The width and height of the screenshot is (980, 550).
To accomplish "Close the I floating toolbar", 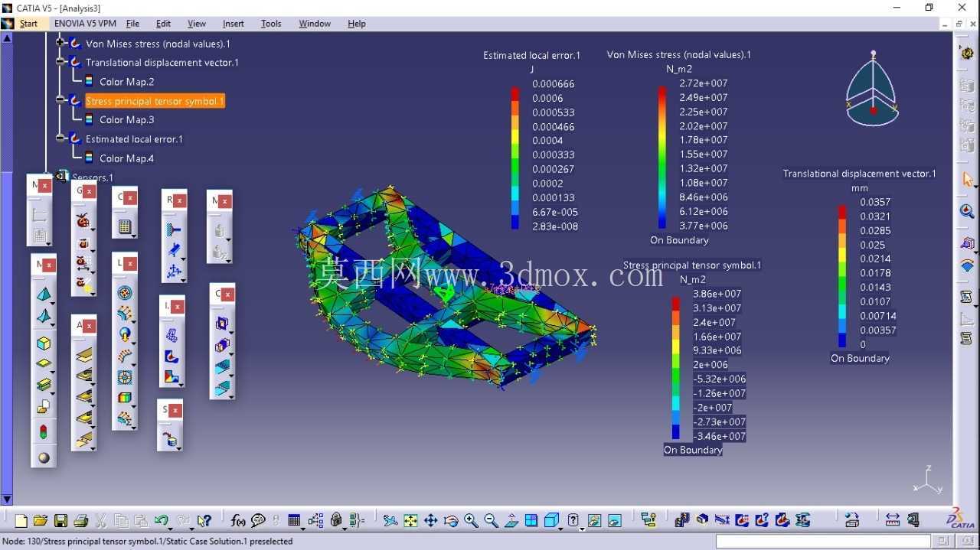I will tap(178, 307).
